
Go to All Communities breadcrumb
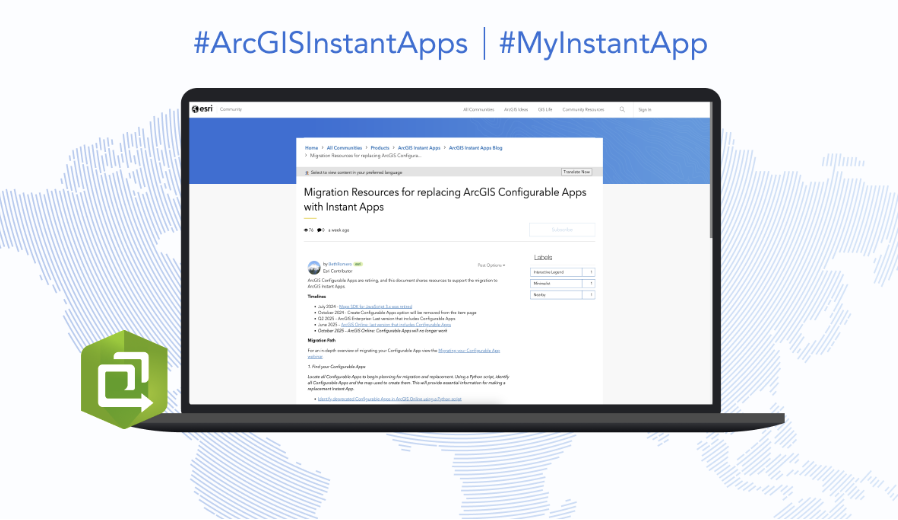pyautogui.click(x=344, y=148)
